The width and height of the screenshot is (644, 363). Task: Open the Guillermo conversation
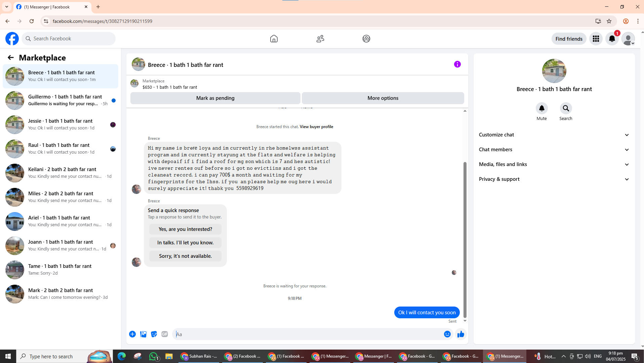[61, 100]
